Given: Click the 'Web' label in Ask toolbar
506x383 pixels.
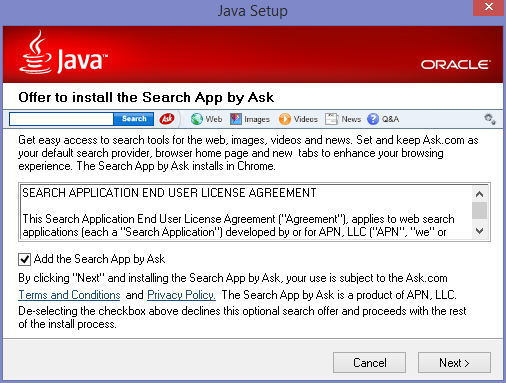Looking at the screenshot, I should pos(214,119).
